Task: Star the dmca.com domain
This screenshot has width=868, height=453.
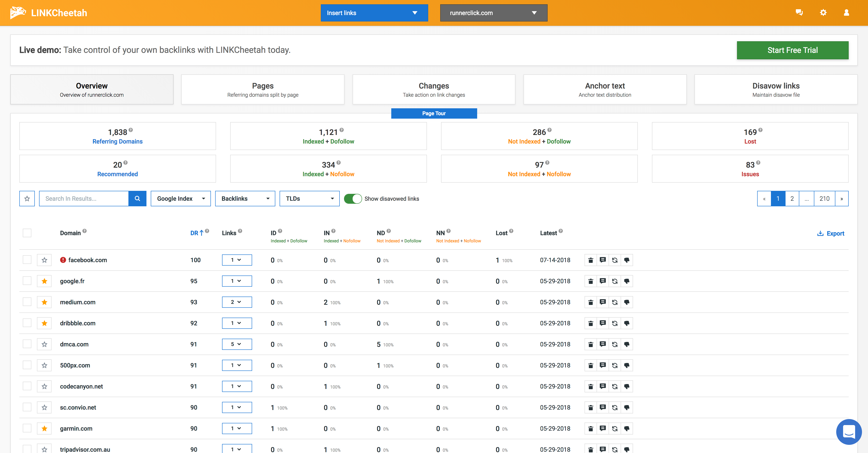Action: 44,344
